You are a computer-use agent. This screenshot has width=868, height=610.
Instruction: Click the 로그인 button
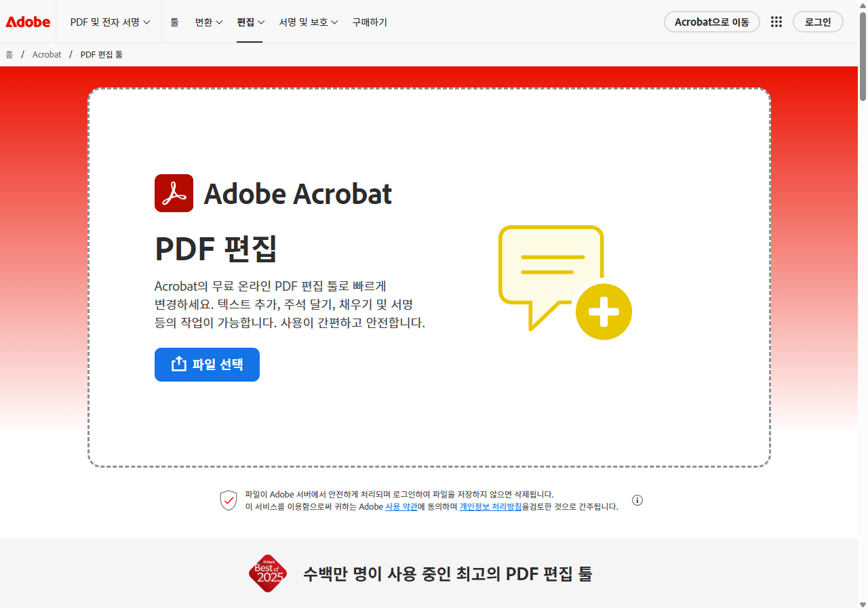818,21
